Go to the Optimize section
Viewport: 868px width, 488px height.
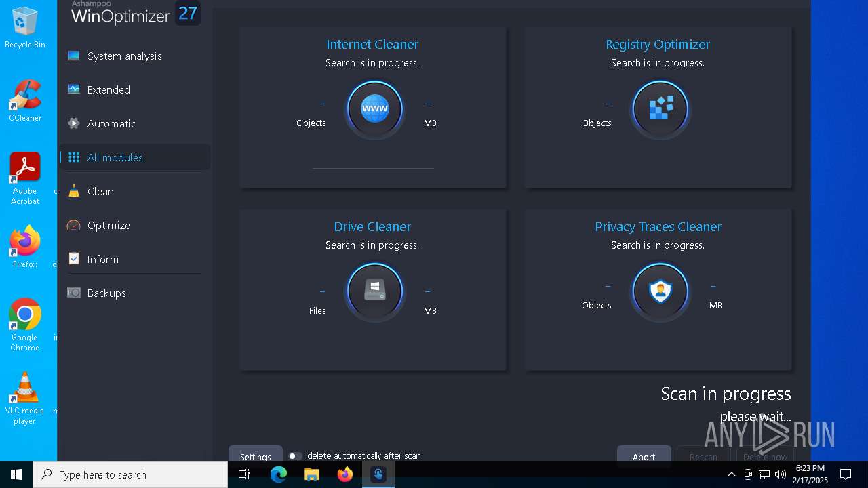coord(134,225)
